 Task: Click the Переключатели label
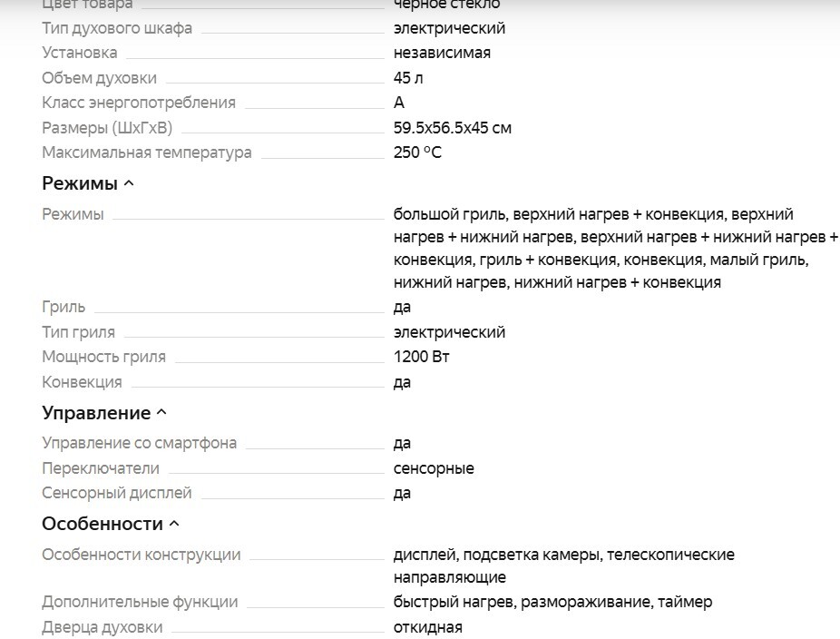pyautogui.click(x=101, y=468)
